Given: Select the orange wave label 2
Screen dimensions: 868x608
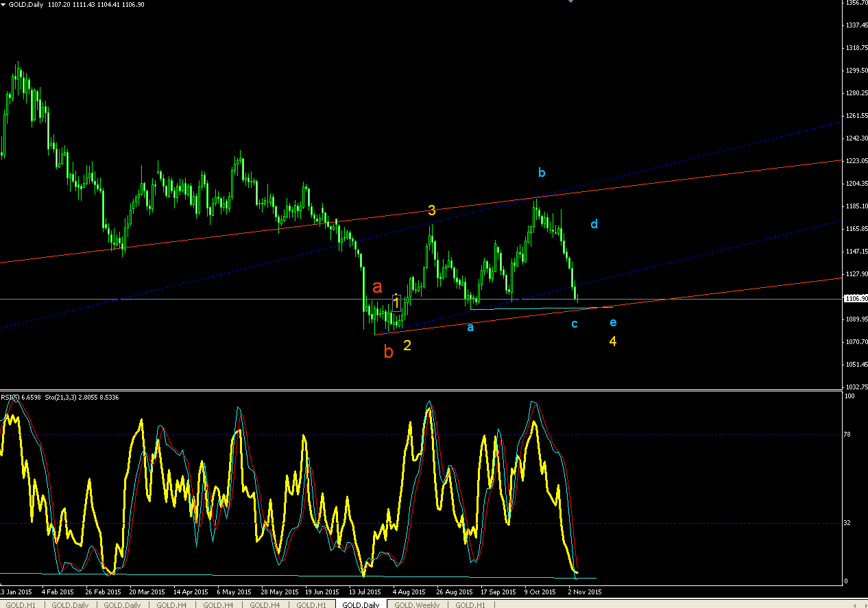Looking at the screenshot, I should pyautogui.click(x=407, y=345).
